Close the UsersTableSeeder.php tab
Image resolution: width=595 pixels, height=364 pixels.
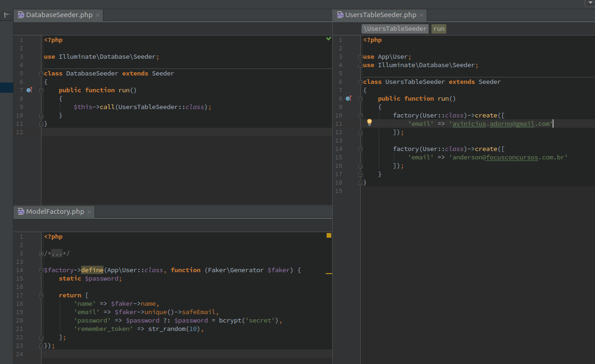click(421, 15)
